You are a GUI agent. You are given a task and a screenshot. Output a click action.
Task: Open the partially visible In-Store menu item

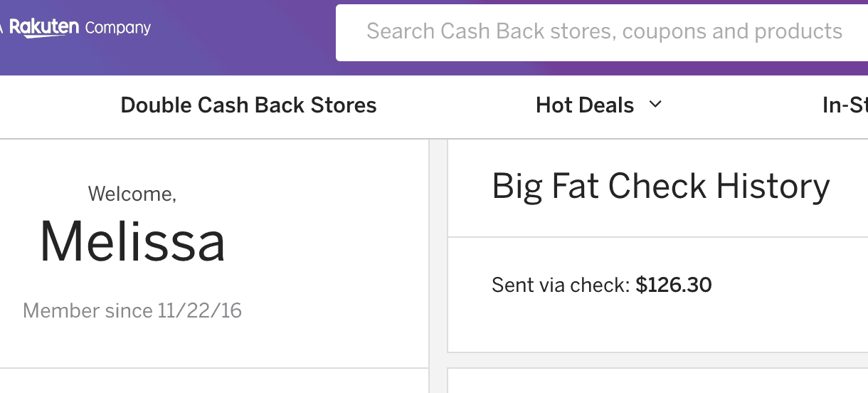[845, 105]
